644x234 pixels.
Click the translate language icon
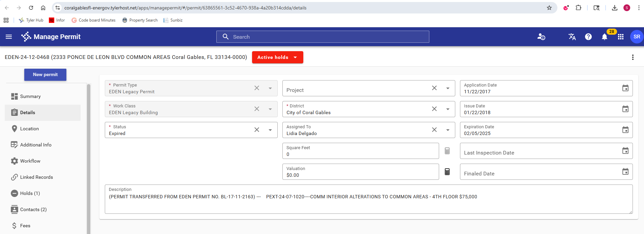[x=572, y=37]
